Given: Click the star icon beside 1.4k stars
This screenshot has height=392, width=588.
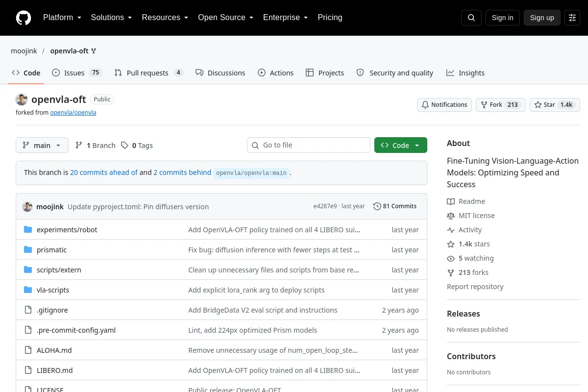Looking at the screenshot, I should point(451,244).
